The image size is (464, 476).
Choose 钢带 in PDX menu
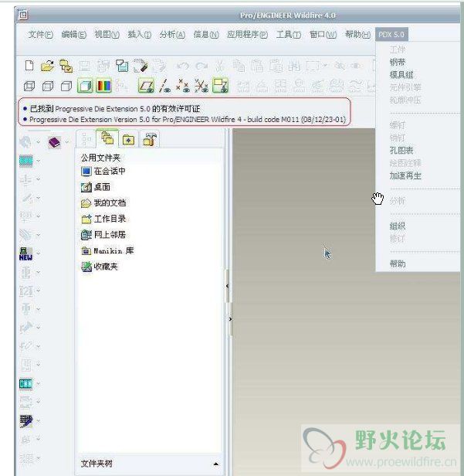tap(398, 63)
